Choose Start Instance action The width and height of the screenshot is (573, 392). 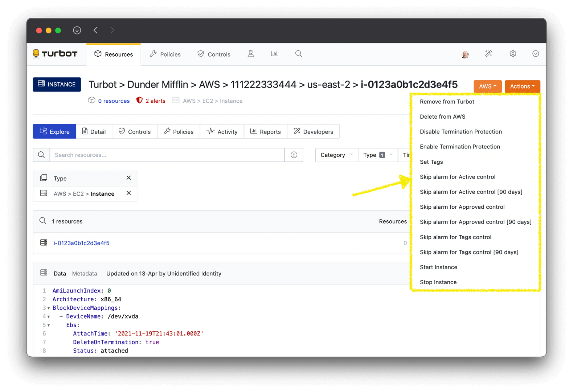click(x=438, y=267)
